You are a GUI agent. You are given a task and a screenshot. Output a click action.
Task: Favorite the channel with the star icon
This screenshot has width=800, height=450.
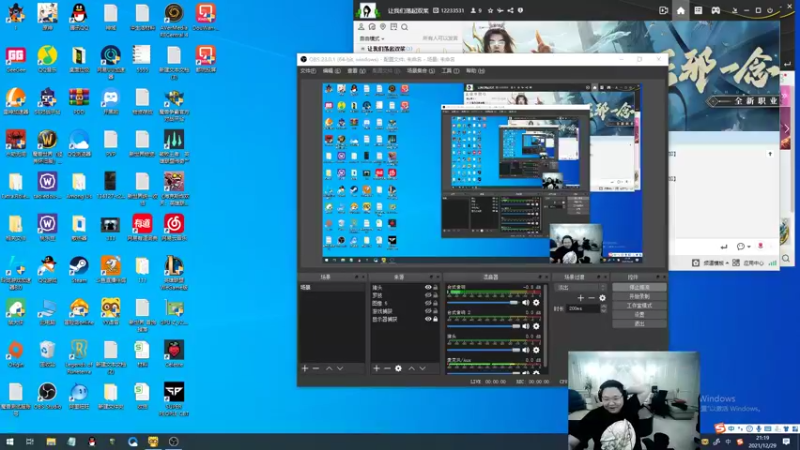click(x=490, y=10)
